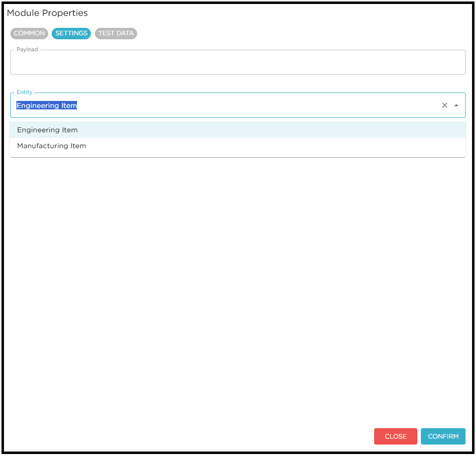Click the highlighted Engineering Item text in Entity
Viewport: 476px width, 456px height.
pyautogui.click(x=46, y=105)
